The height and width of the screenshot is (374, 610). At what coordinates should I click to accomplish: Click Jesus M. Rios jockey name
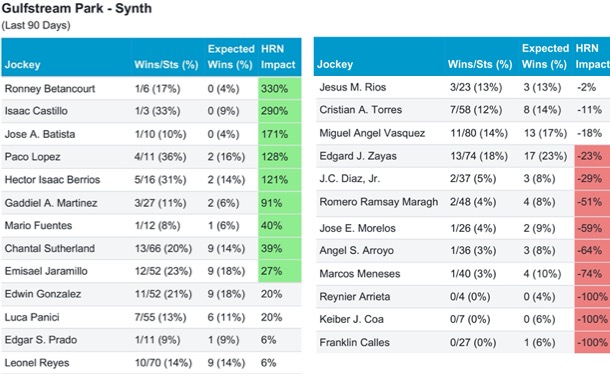click(x=352, y=87)
